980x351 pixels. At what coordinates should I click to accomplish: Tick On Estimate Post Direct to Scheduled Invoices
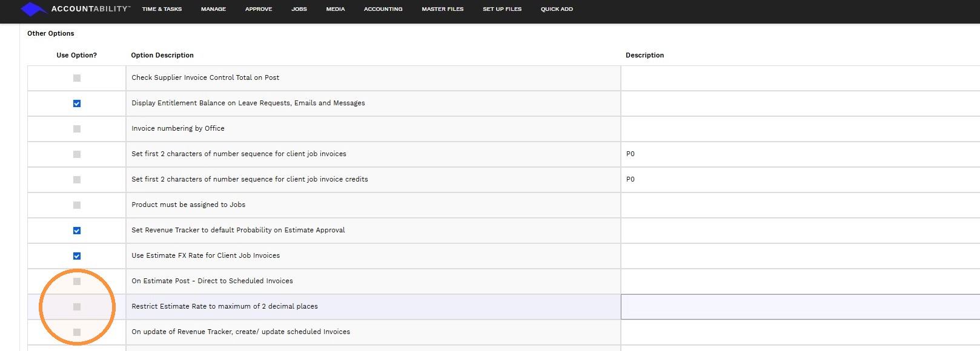click(x=77, y=281)
